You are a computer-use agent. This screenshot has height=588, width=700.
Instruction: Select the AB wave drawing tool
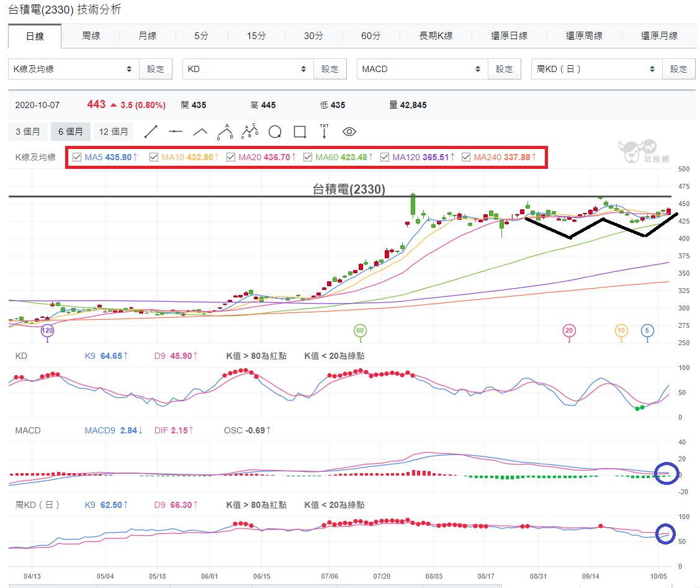tap(225, 132)
